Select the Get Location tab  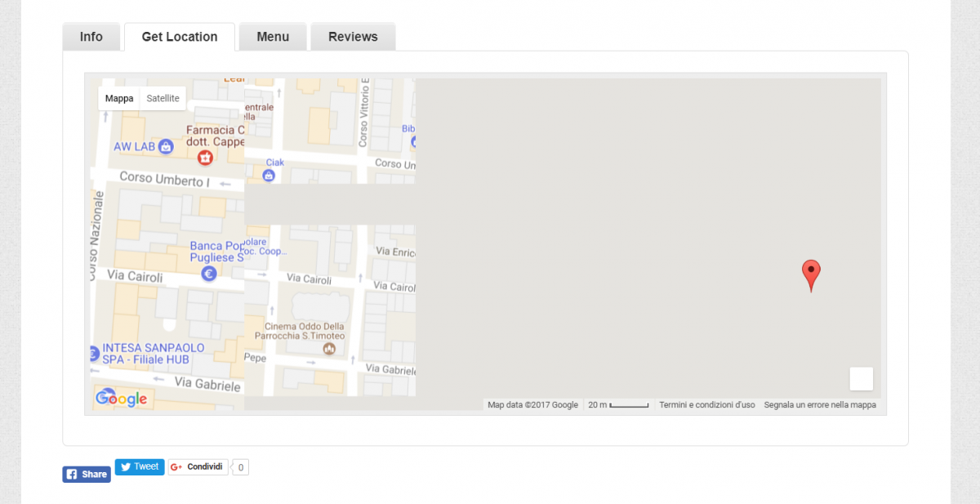pyautogui.click(x=180, y=37)
